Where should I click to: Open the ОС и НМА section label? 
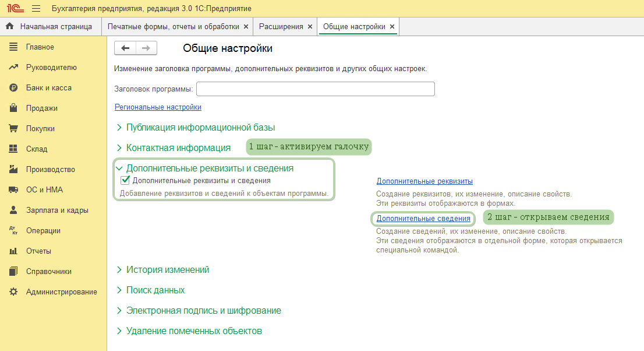[44, 189]
